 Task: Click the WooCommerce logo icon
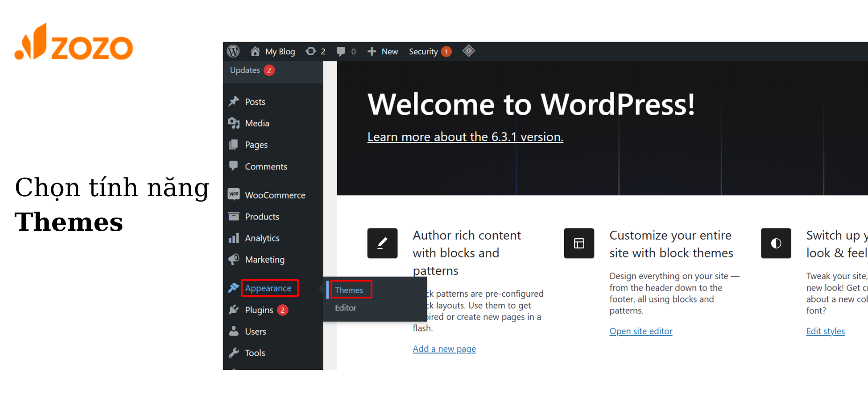pos(234,194)
